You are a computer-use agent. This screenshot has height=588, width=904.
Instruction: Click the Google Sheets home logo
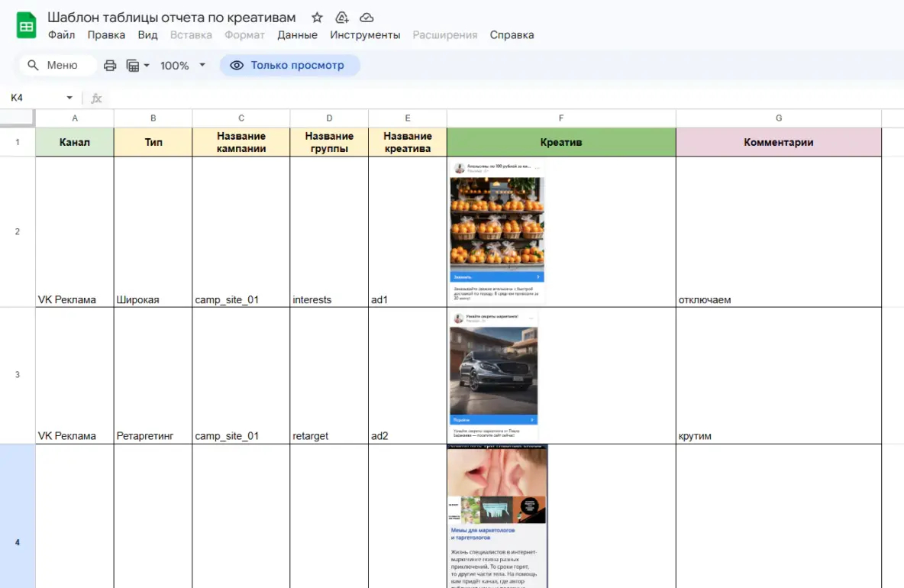(x=26, y=25)
